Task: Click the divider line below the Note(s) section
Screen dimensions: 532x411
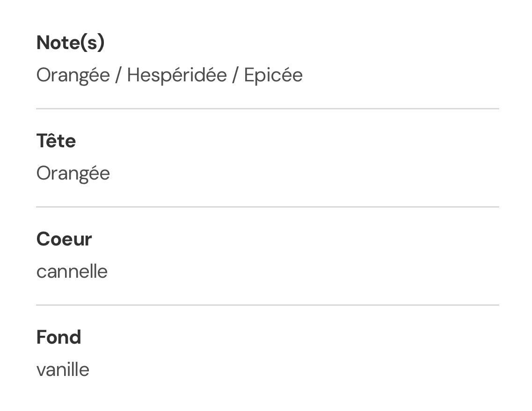Action: pos(268,108)
